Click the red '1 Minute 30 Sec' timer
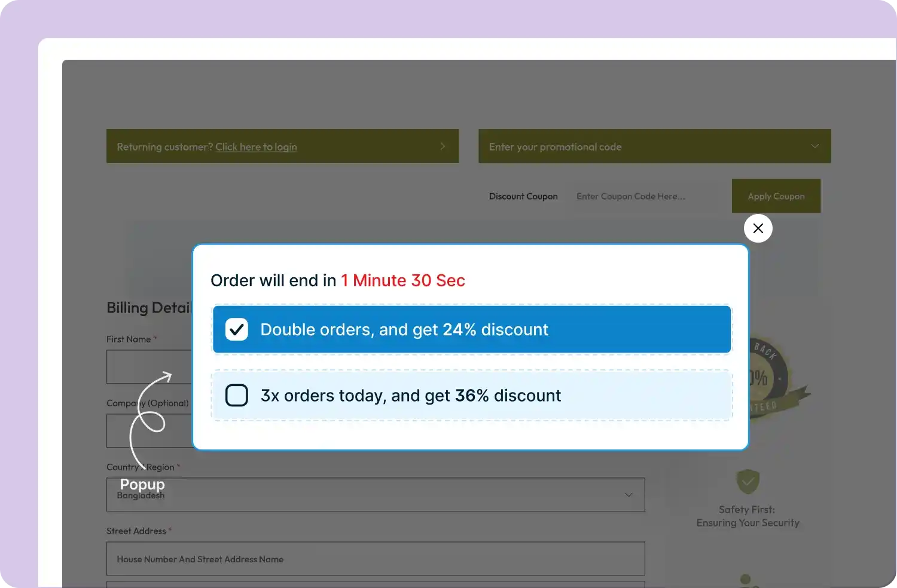This screenshot has width=897, height=588. coord(402,280)
